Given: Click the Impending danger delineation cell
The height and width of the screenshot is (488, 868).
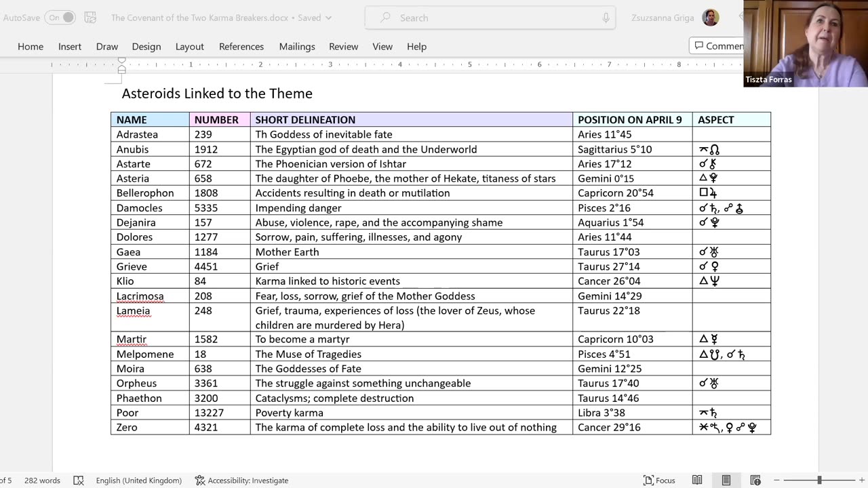Looking at the screenshot, I should click(412, 208).
